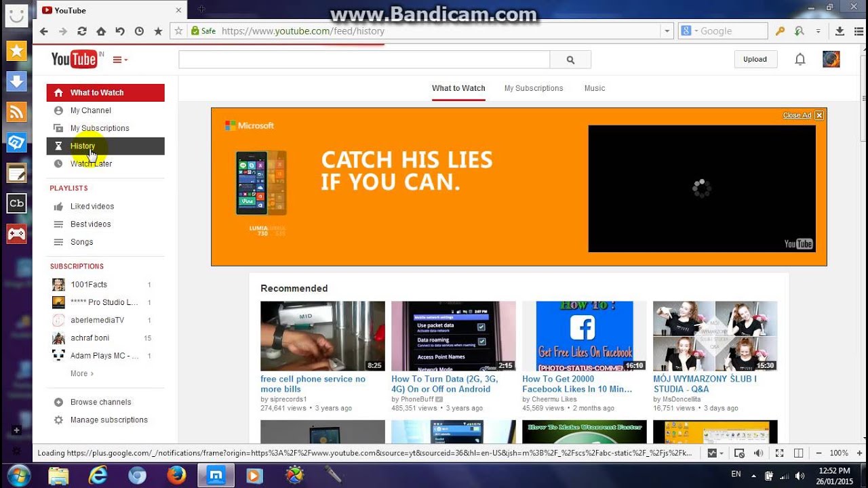Select What to Watch in sidebar

click(x=105, y=93)
